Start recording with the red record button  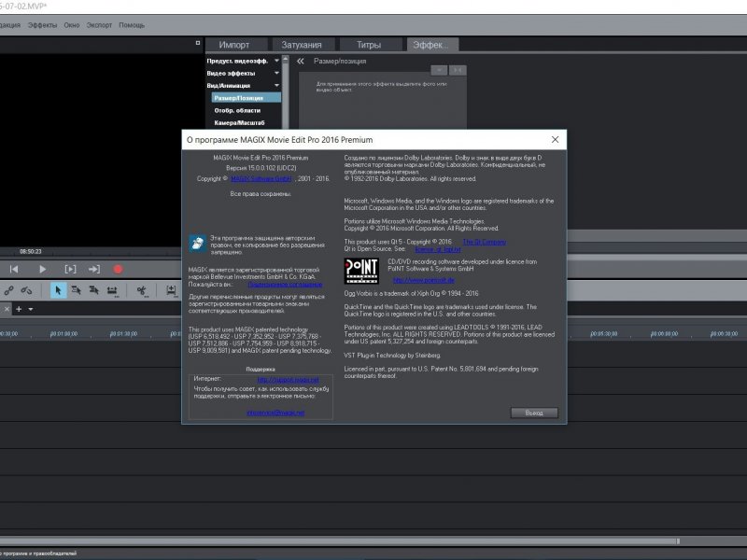(x=118, y=270)
